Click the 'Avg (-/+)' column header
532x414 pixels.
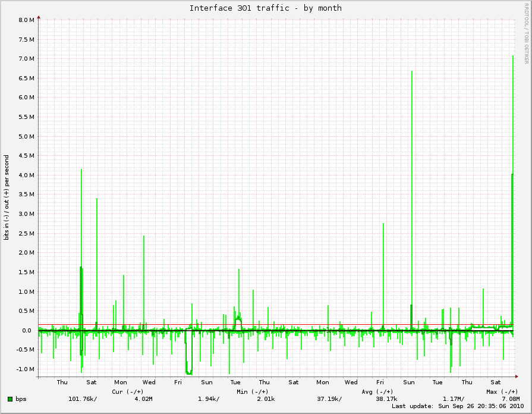(x=377, y=392)
